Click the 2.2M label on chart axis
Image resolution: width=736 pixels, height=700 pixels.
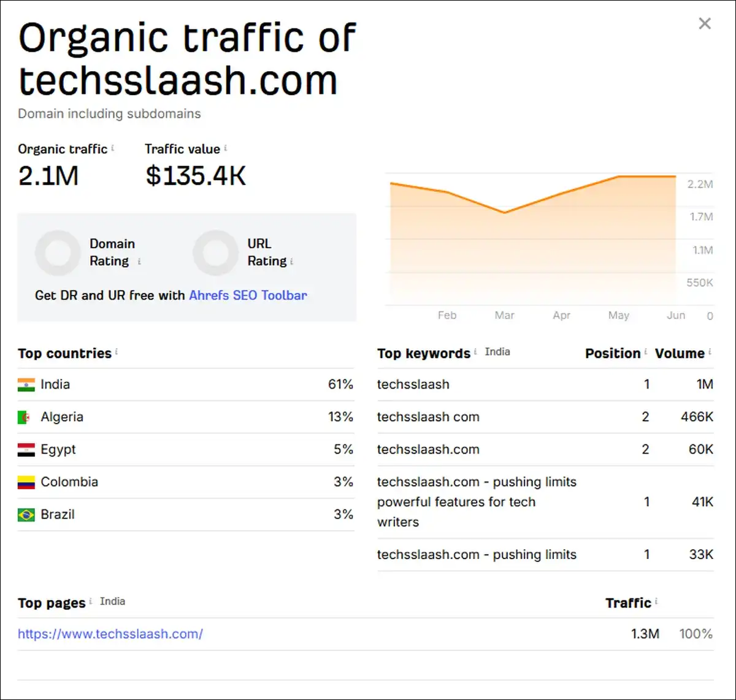[700, 185]
